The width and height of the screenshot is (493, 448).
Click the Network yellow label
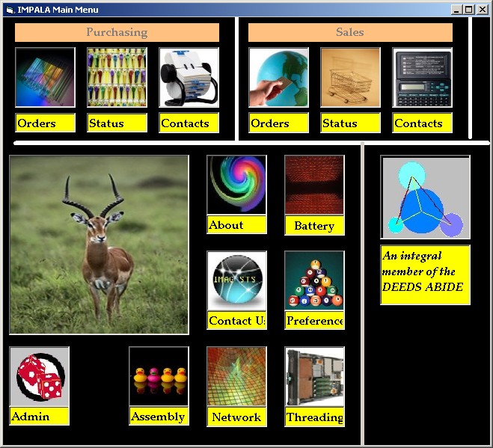[x=236, y=417]
